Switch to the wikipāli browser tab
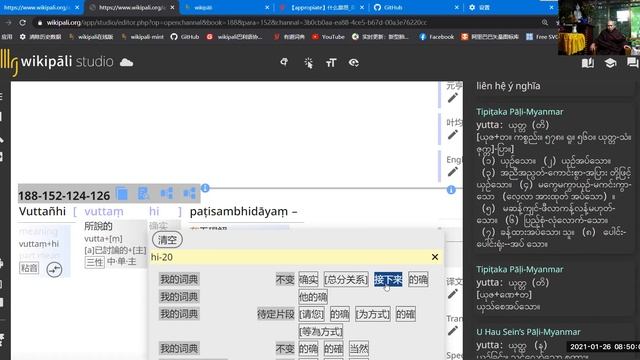Image resolution: width=640 pixels, height=360 pixels. 227,7
